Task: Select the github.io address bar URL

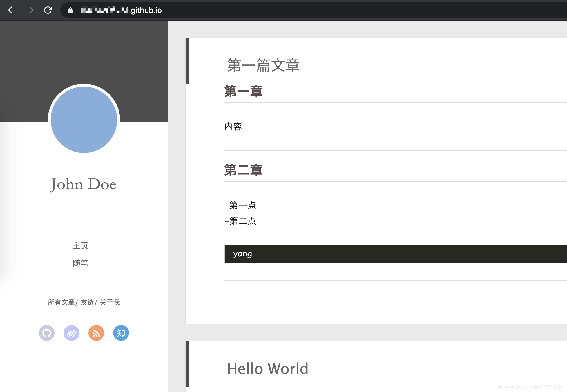Action: [121, 10]
